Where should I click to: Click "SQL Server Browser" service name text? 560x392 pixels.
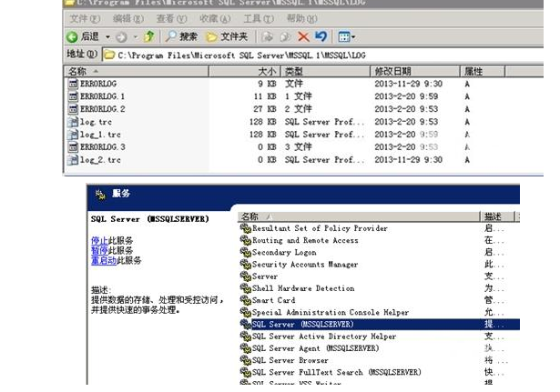pos(290,360)
